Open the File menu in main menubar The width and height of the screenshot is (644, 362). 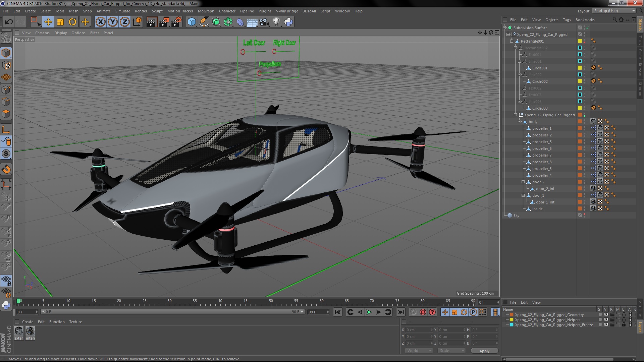[x=6, y=11]
